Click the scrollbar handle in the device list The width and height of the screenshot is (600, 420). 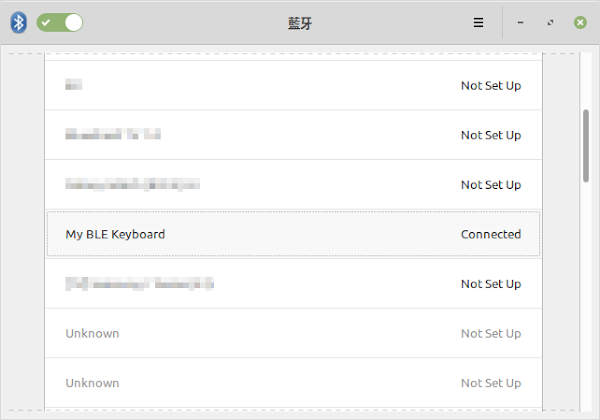coord(586,146)
